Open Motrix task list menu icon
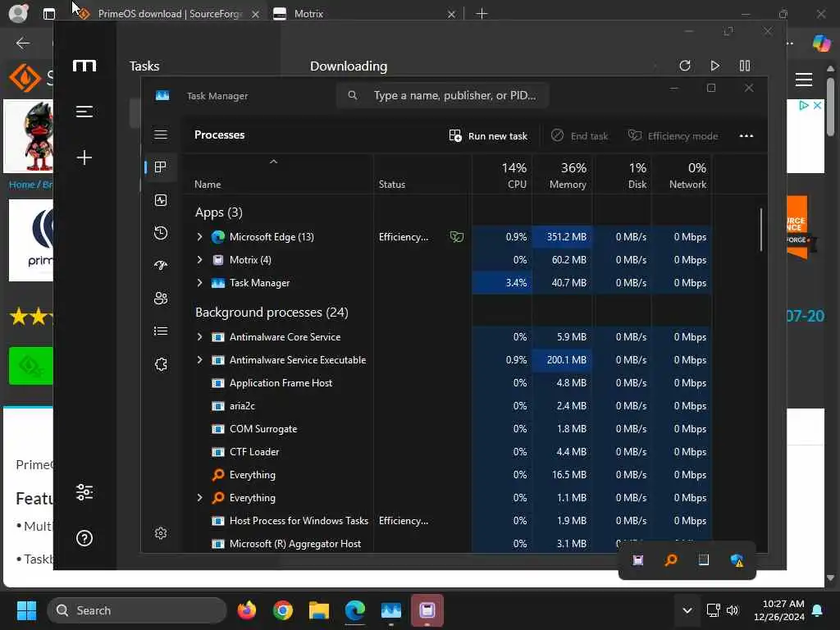This screenshot has width=840, height=630. pyautogui.click(x=84, y=112)
